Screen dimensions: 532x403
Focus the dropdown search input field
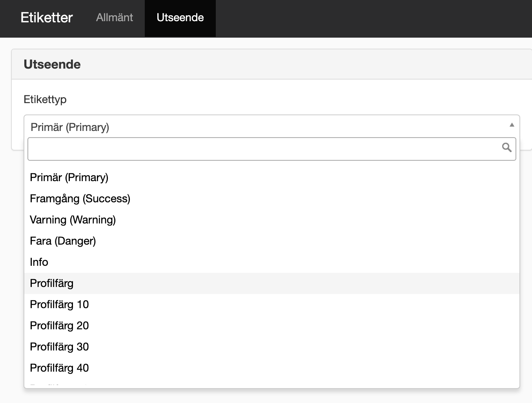click(x=271, y=149)
